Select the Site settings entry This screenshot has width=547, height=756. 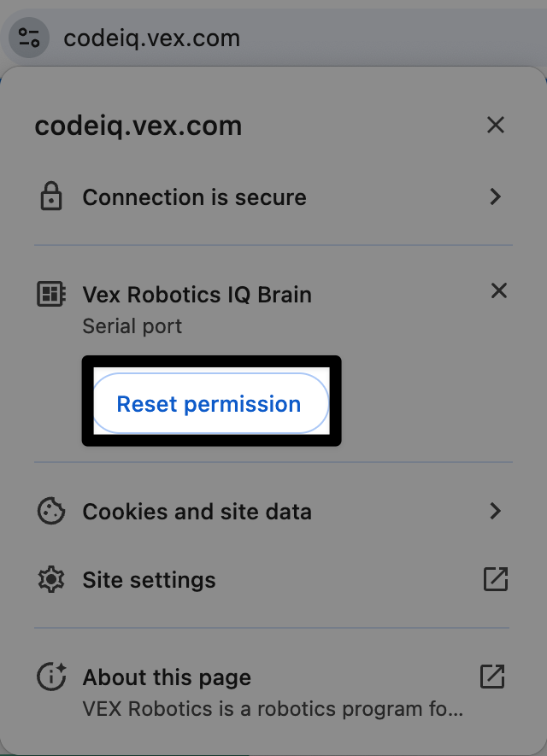(x=149, y=579)
